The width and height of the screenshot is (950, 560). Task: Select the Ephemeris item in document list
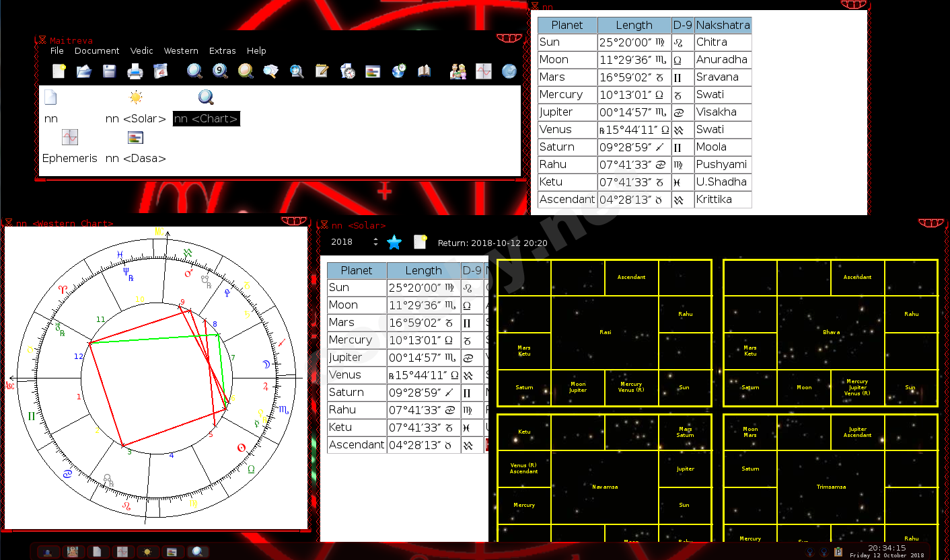(70, 159)
